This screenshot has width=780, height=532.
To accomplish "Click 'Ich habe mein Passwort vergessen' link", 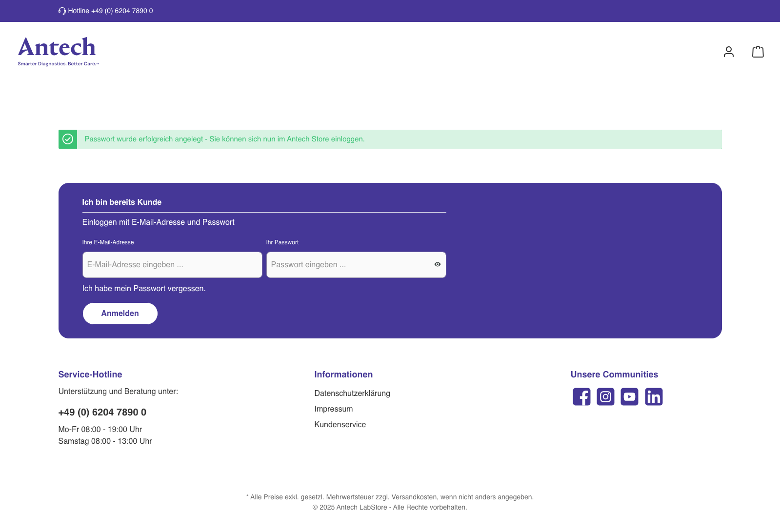I will [144, 289].
